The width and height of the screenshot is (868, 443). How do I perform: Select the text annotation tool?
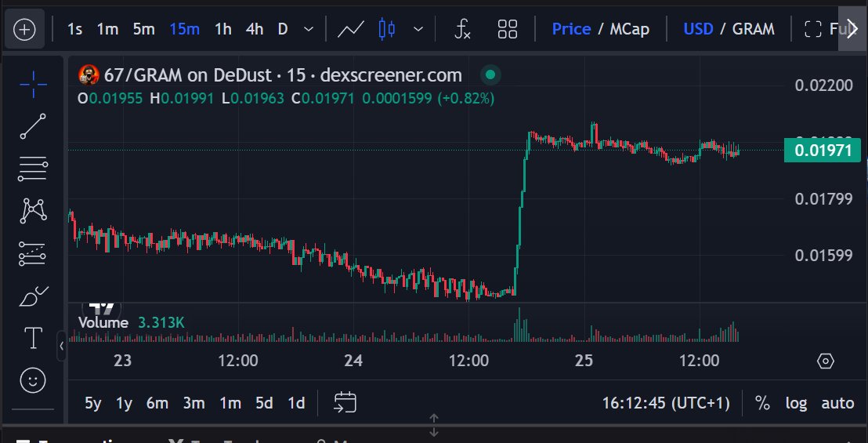[33, 338]
